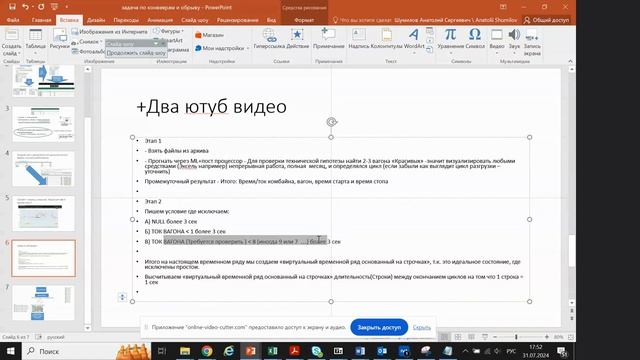Save the presentation from the quick access toolbar
The width and height of the screenshot is (640, 360).
click(x=12, y=7)
